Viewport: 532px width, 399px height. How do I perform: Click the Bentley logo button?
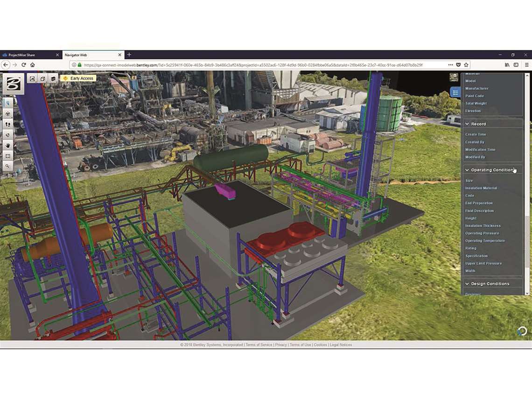13,84
